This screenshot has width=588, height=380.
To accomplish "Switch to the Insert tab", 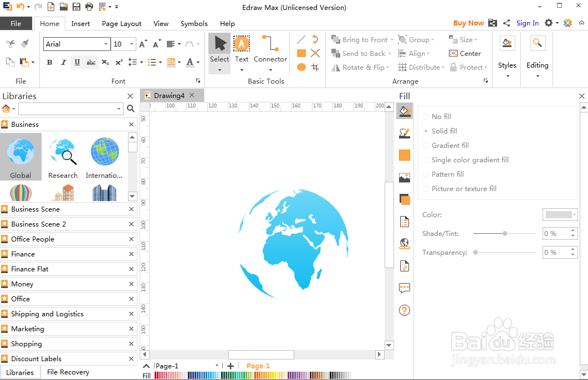I will pos(80,24).
